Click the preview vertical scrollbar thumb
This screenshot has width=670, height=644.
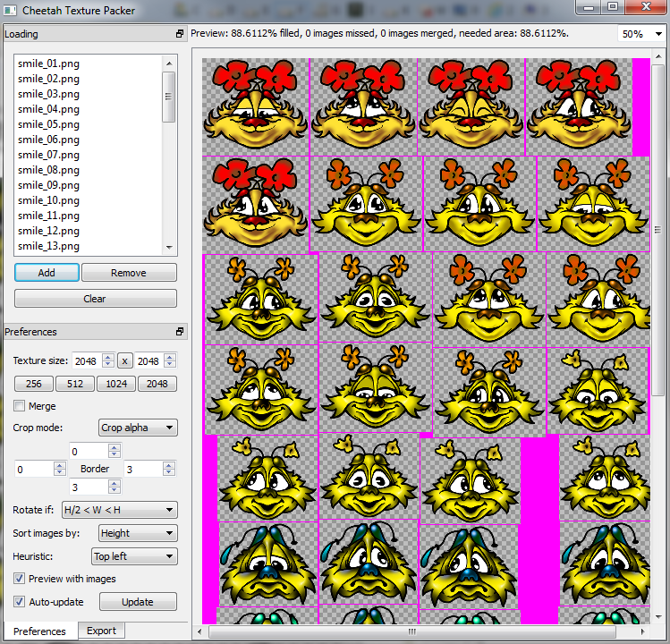point(657,231)
